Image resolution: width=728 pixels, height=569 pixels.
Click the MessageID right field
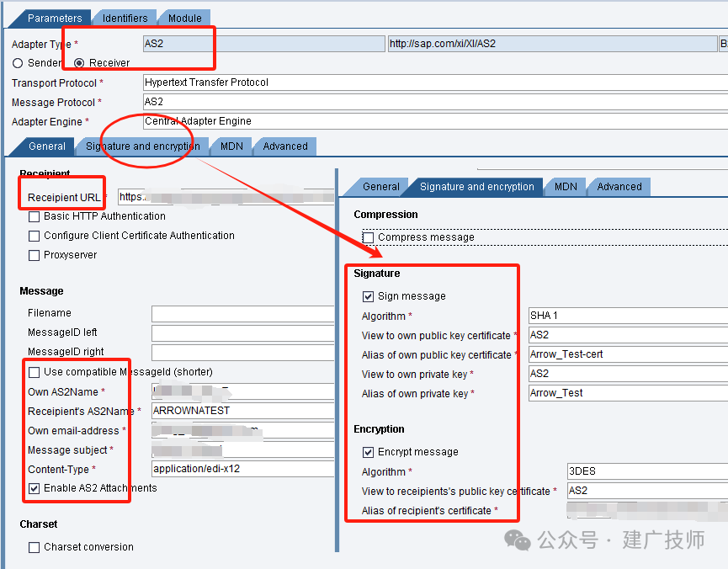coord(243,352)
